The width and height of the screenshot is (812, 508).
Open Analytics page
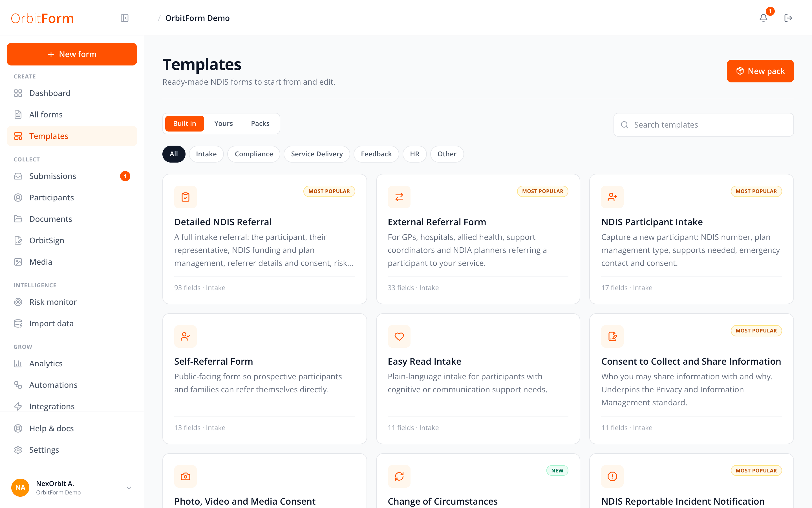(72, 364)
